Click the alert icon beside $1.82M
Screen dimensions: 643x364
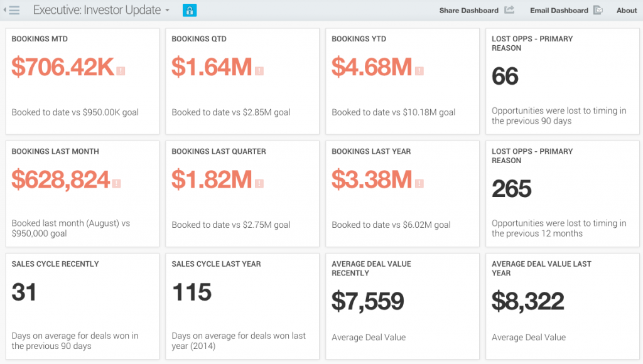(259, 183)
